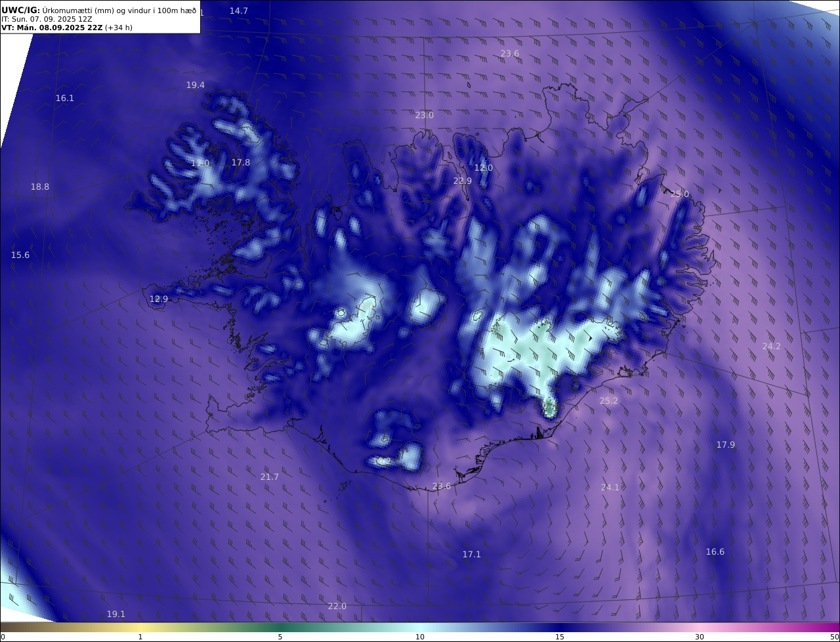Pick the wind value 23.0
This screenshot has width=840, height=642.
[x=425, y=116]
